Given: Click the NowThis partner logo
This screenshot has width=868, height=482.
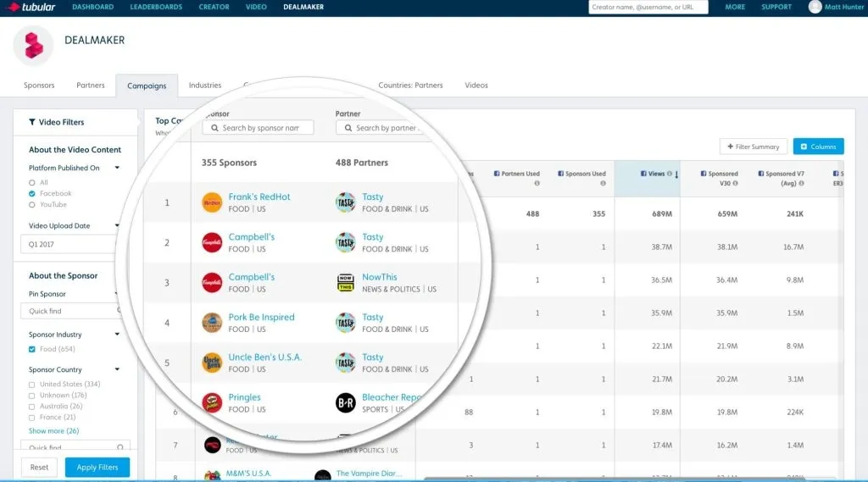Looking at the screenshot, I should 346,283.
